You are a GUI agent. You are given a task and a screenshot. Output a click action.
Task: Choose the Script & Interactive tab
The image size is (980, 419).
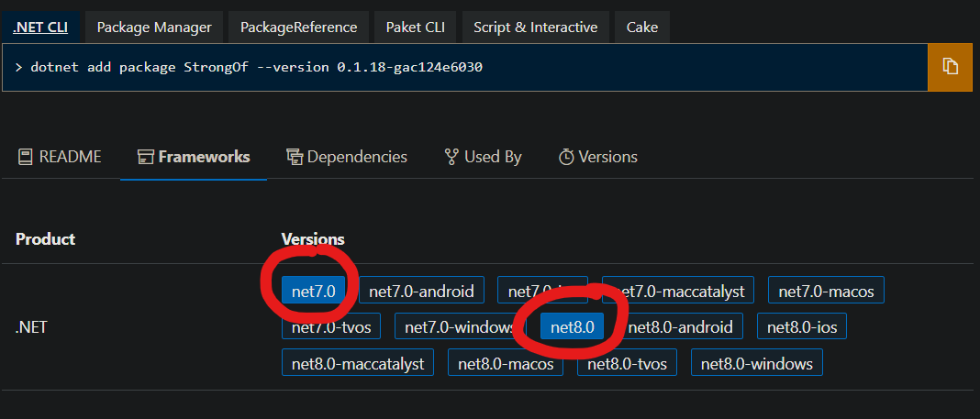[536, 28]
